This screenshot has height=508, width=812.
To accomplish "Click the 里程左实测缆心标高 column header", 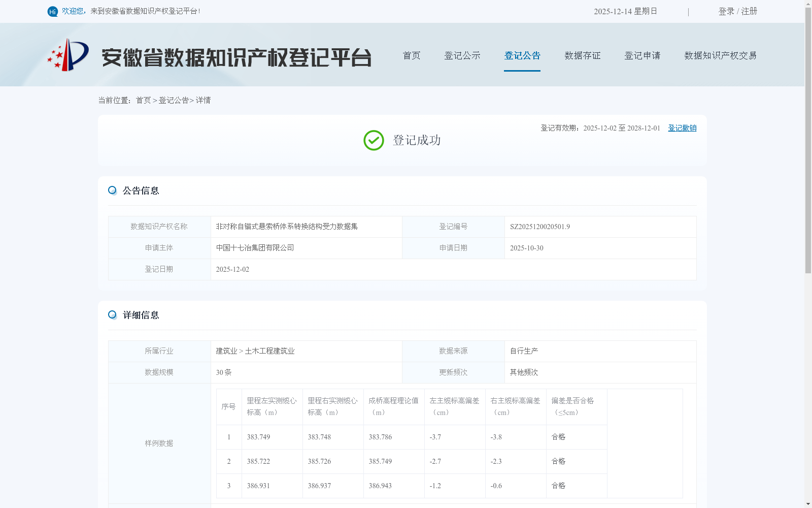I will (x=272, y=406).
